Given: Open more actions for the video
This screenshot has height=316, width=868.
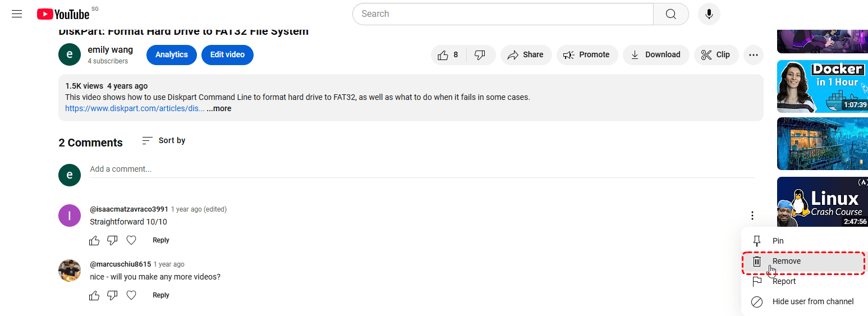Looking at the screenshot, I should pyautogui.click(x=753, y=55).
